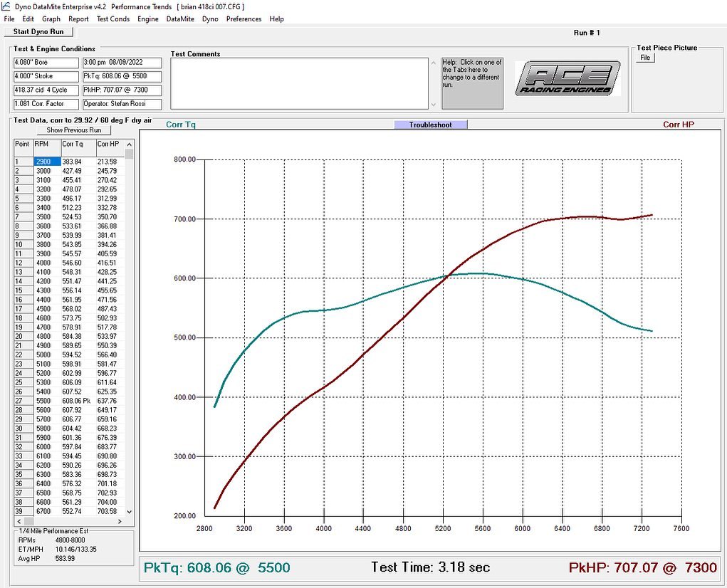
Task: Open the Graph menu
Action: pos(51,19)
